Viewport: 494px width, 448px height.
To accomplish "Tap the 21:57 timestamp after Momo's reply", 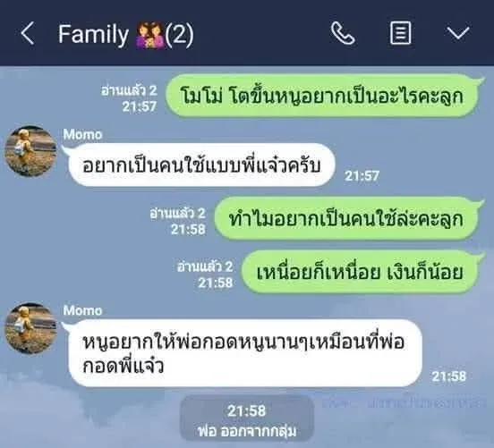I will pyautogui.click(x=362, y=175).
